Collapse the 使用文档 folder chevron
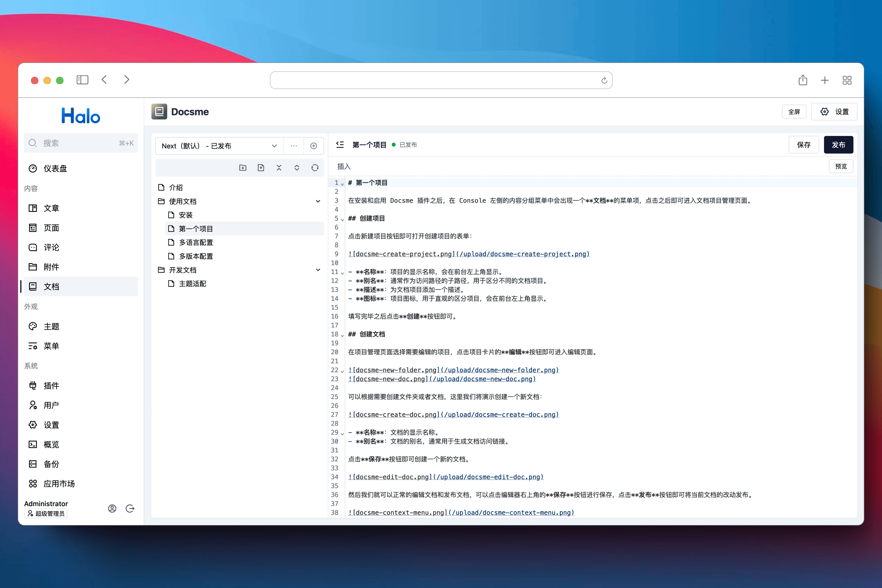Image resolution: width=882 pixels, height=588 pixels. [x=318, y=201]
